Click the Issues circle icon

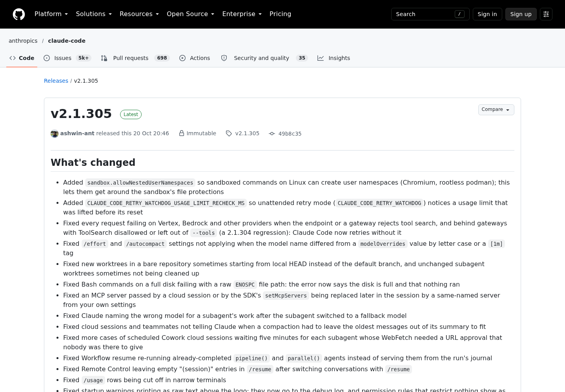click(x=47, y=58)
